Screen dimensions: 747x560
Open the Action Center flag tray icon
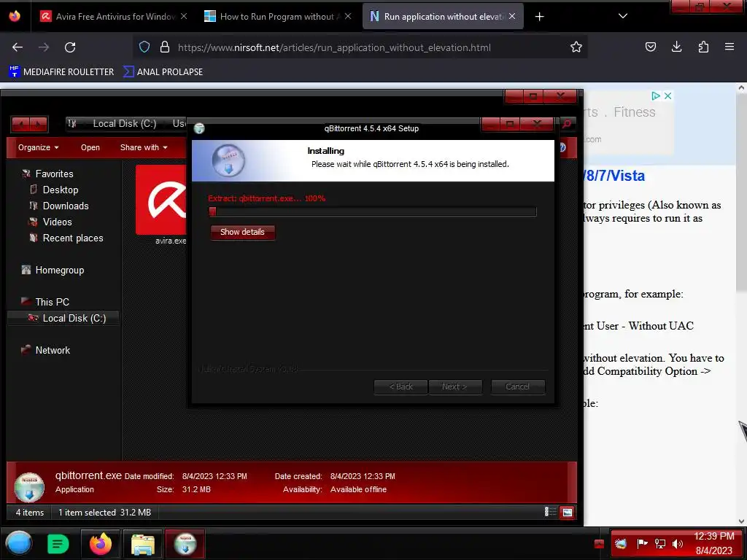point(642,544)
